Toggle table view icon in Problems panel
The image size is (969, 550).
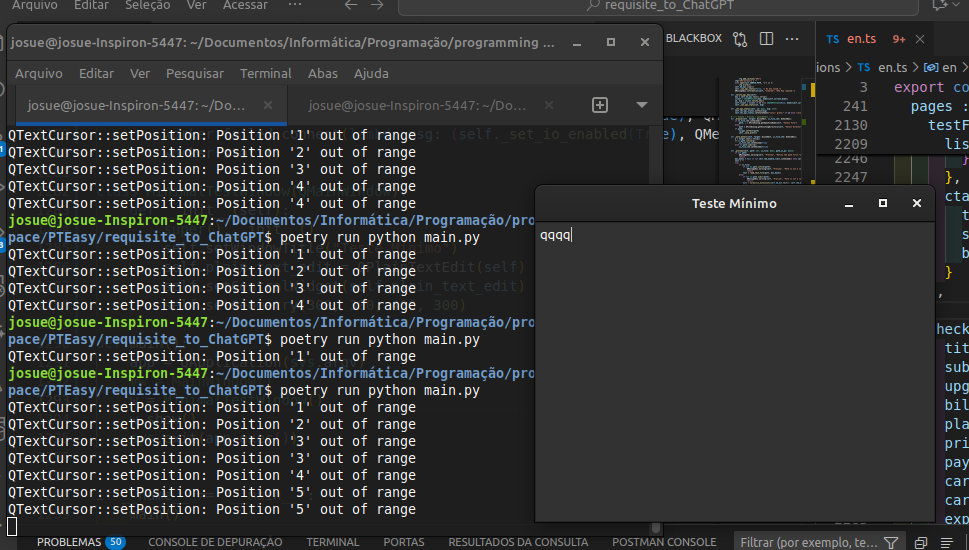(x=946, y=542)
